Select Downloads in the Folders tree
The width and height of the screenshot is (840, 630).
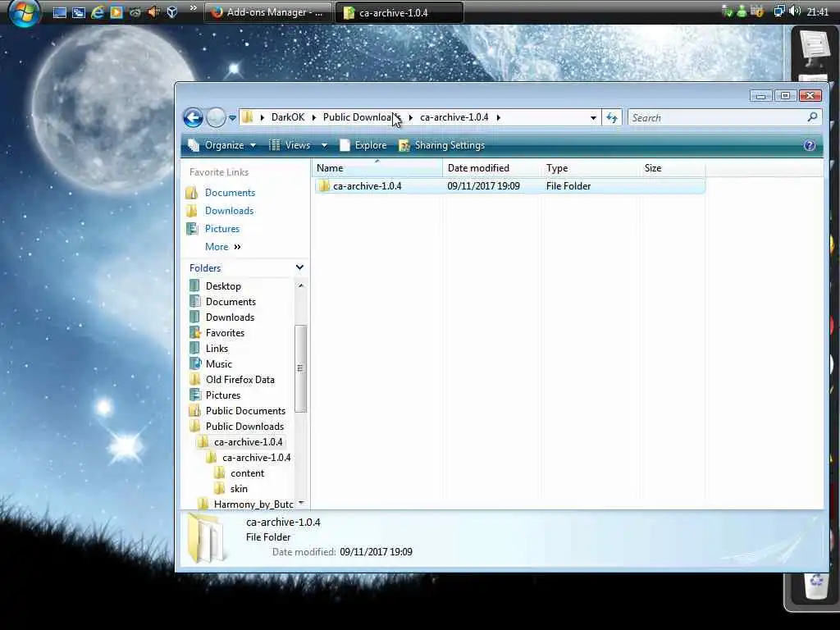[230, 317]
